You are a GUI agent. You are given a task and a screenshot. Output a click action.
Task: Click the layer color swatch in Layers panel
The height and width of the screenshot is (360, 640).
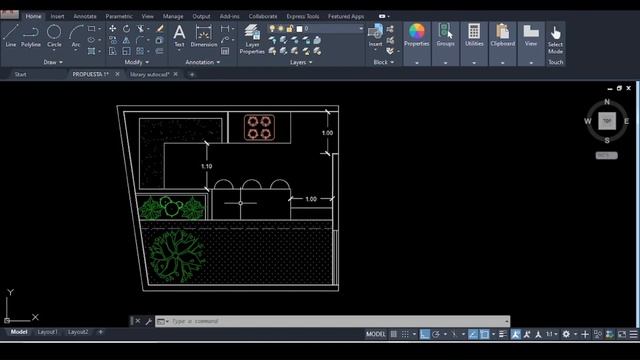pos(299,29)
